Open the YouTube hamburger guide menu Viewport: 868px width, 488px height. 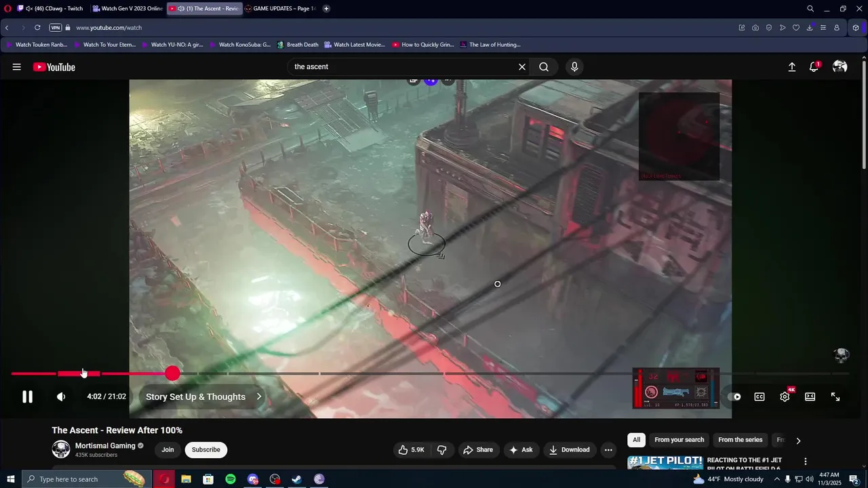point(16,67)
